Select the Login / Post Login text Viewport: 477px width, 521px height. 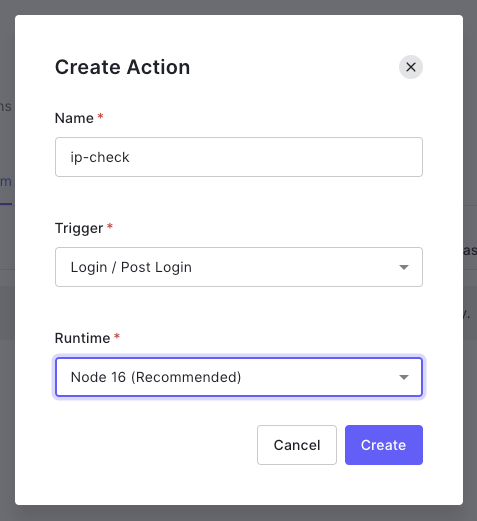(131, 267)
